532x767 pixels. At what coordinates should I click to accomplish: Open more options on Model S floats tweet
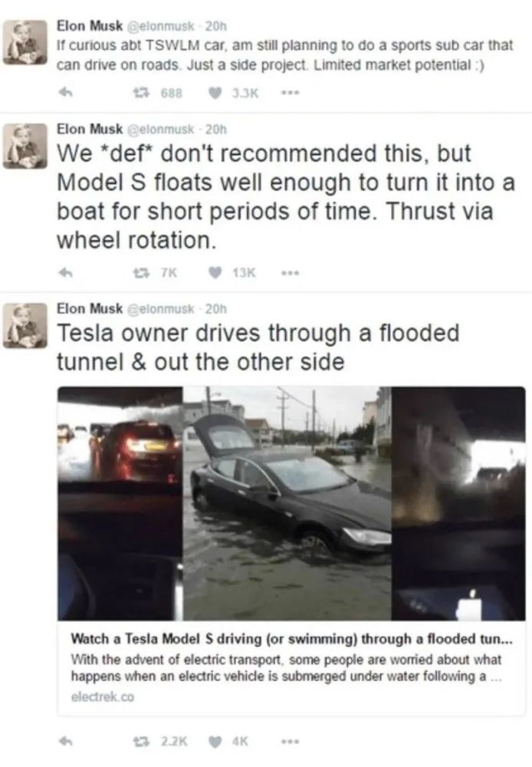(x=291, y=272)
